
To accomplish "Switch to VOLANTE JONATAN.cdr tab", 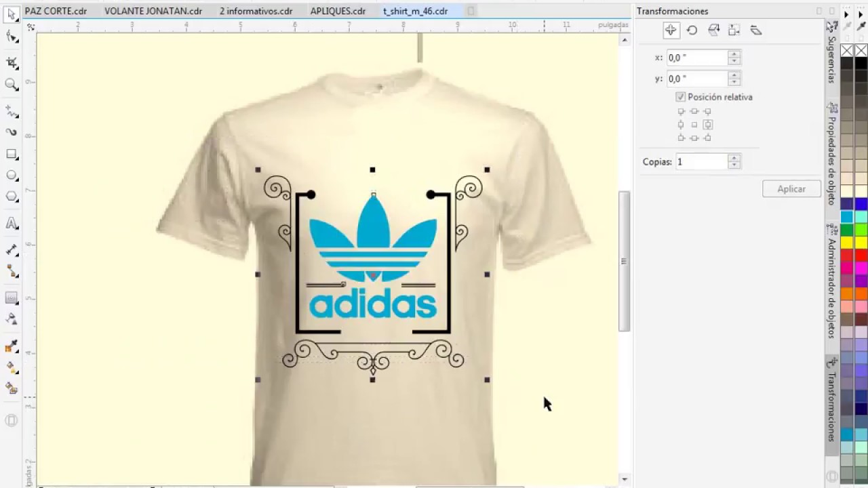I will [x=153, y=11].
